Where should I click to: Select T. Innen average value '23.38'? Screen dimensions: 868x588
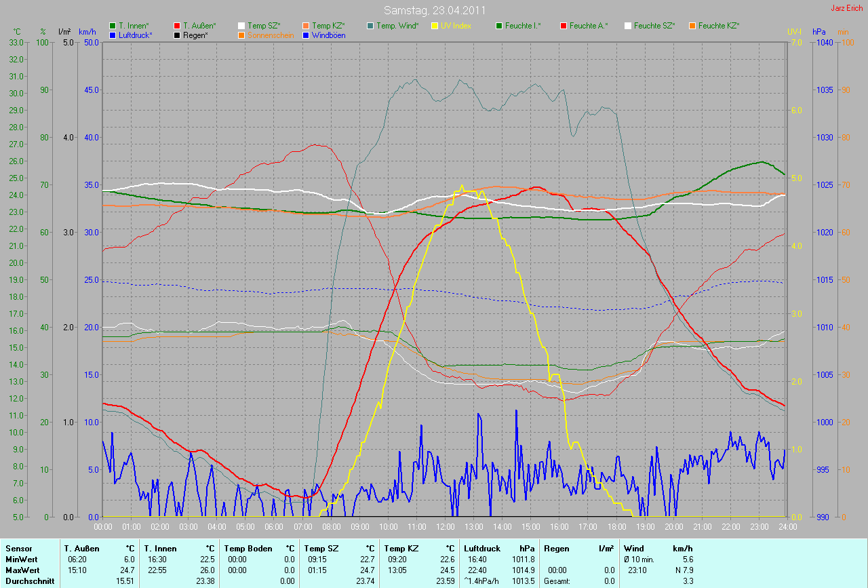[204, 581]
